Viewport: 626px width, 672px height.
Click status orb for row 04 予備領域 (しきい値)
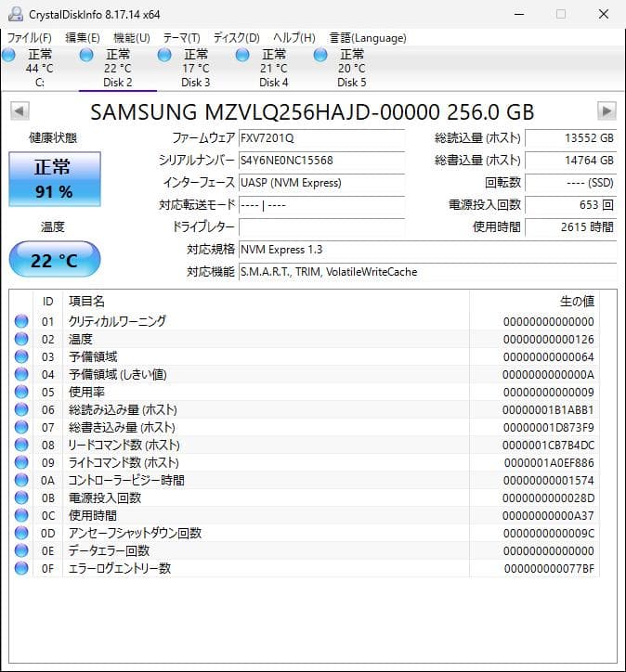(x=21, y=374)
